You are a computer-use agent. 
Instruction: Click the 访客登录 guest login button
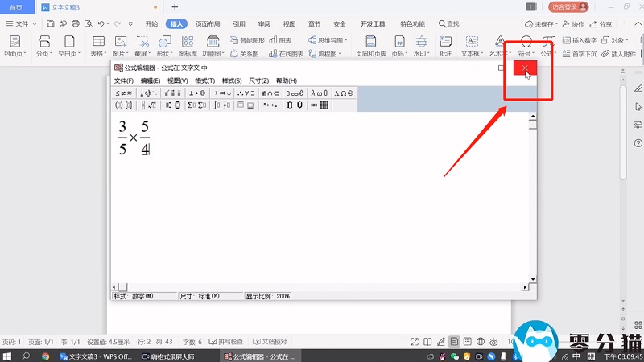click(x=569, y=6)
